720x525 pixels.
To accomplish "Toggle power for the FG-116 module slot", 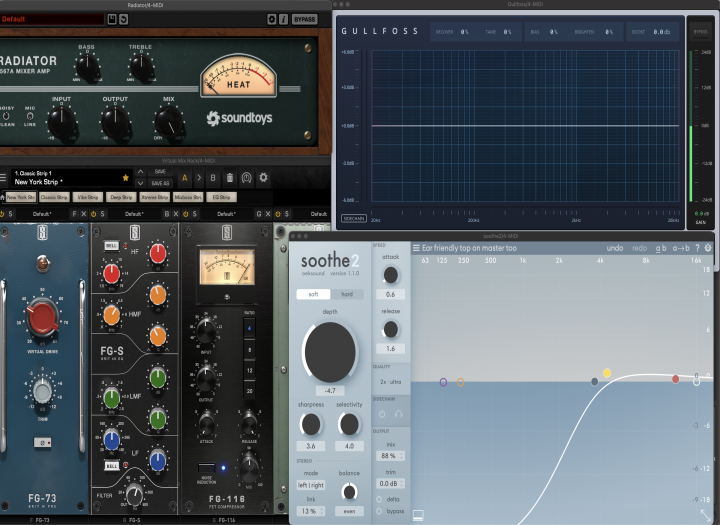I will (x=186, y=214).
